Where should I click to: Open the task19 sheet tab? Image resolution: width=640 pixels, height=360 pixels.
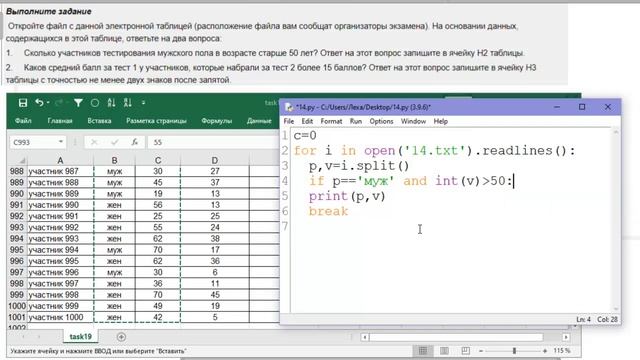[80, 337]
